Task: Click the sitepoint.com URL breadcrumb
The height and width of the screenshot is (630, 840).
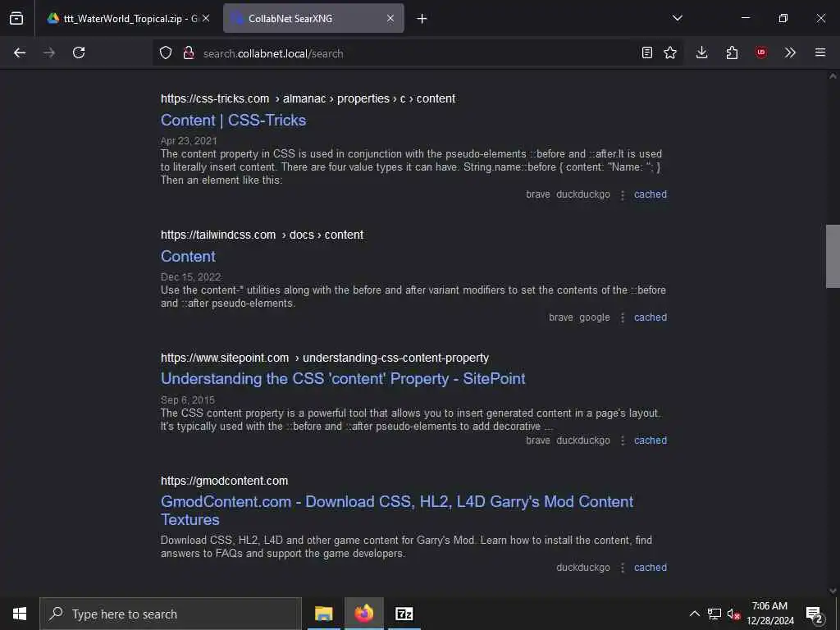Action: 325,358
